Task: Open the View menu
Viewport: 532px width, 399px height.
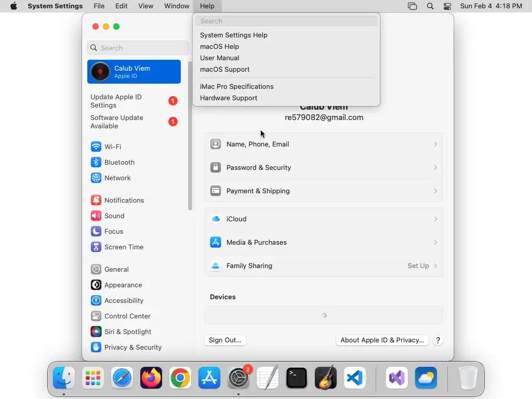Action: (145, 6)
